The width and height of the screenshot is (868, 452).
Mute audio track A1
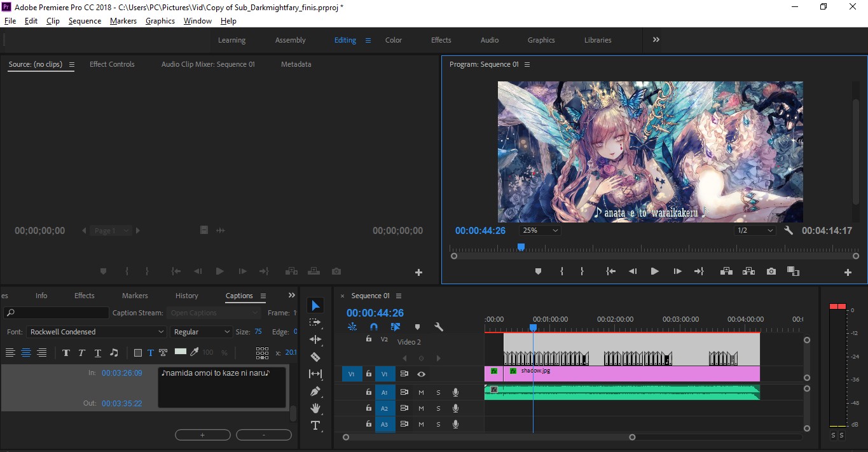421,392
